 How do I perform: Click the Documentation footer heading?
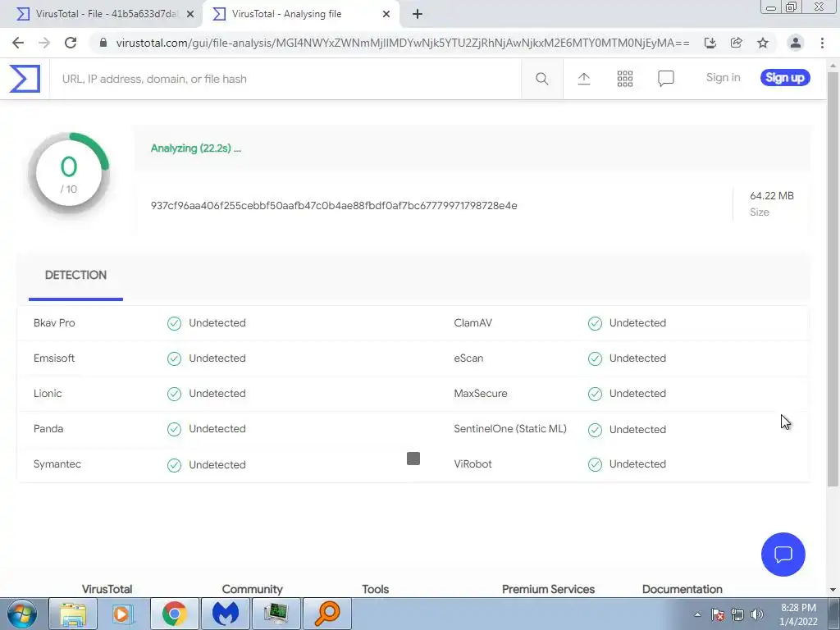[682, 589]
